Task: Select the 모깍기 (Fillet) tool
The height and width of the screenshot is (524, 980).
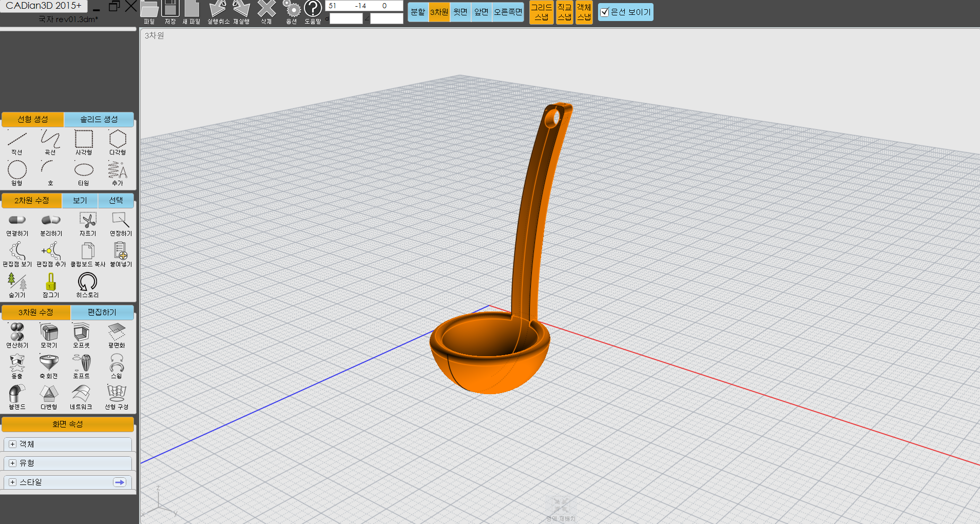Action: 49,332
